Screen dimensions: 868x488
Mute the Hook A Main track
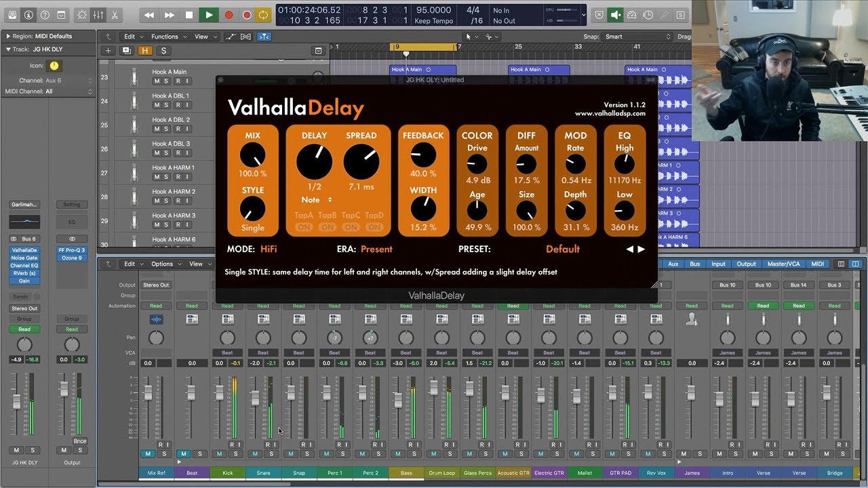click(157, 81)
